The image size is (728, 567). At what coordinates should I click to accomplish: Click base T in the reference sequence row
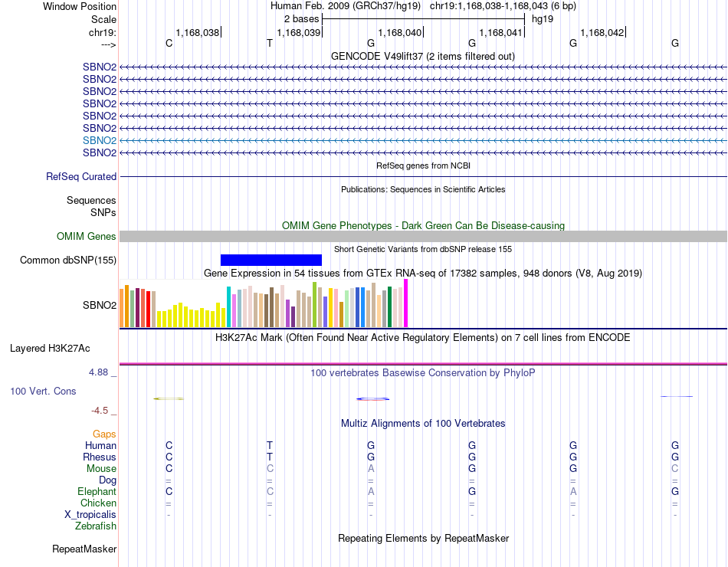coord(270,43)
